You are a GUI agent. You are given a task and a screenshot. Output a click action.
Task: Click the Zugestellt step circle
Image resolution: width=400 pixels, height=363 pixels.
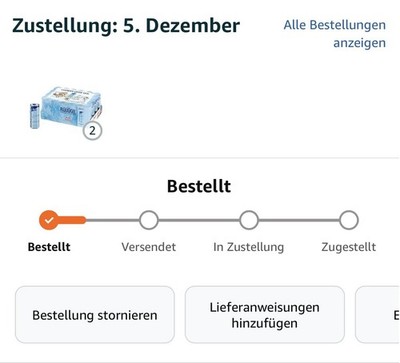(x=349, y=220)
